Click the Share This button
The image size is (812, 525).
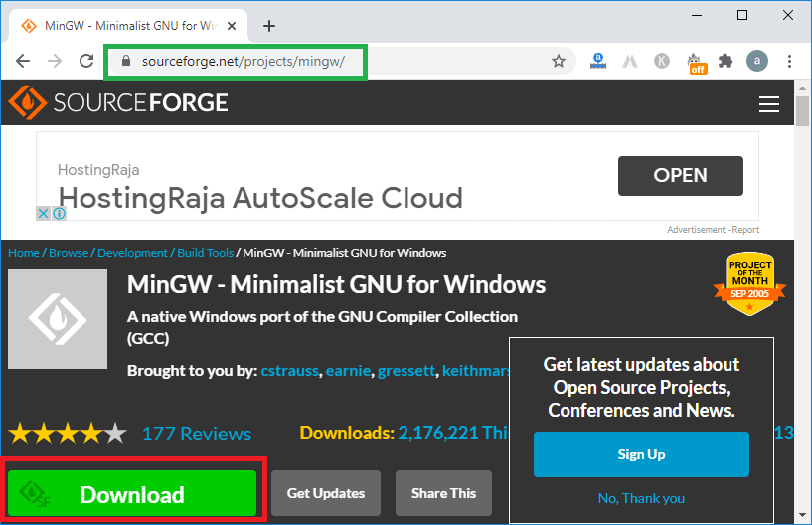pos(444,493)
